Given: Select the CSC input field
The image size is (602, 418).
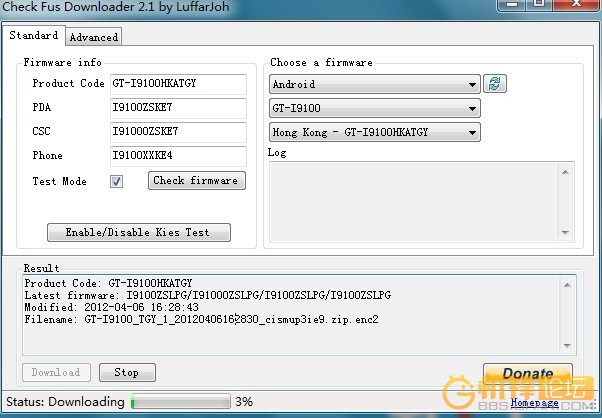Looking at the screenshot, I should pyautogui.click(x=178, y=132).
